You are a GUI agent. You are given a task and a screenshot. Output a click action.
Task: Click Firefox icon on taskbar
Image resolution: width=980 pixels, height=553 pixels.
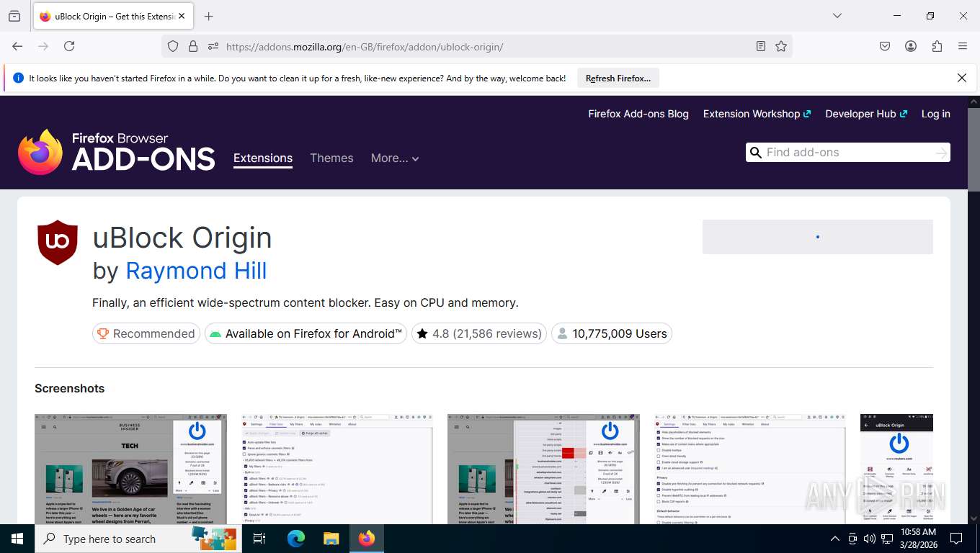(367, 539)
